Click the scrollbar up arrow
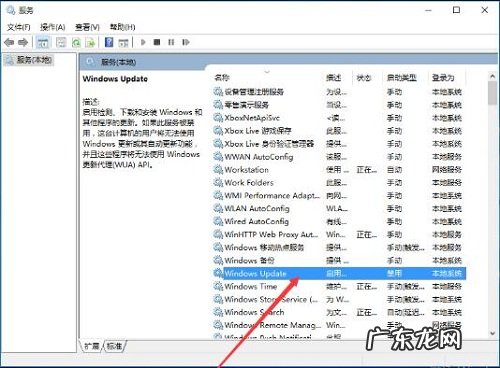The width and height of the screenshot is (500, 368). [x=492, y=76]
